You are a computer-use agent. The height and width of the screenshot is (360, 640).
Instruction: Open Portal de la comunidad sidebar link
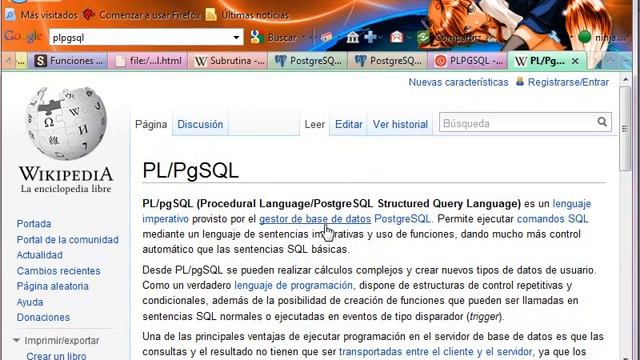[x=67, y=240]
